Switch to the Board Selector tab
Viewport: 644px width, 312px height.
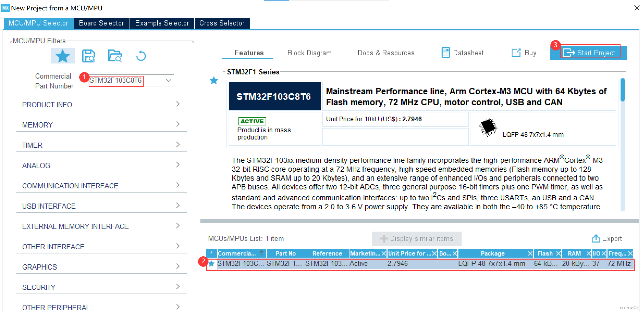pyautogui.click(x=101, y=23)
